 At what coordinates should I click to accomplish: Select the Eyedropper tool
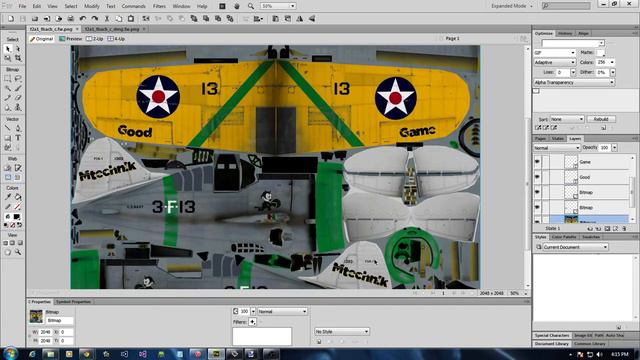(x=8, y=197)
